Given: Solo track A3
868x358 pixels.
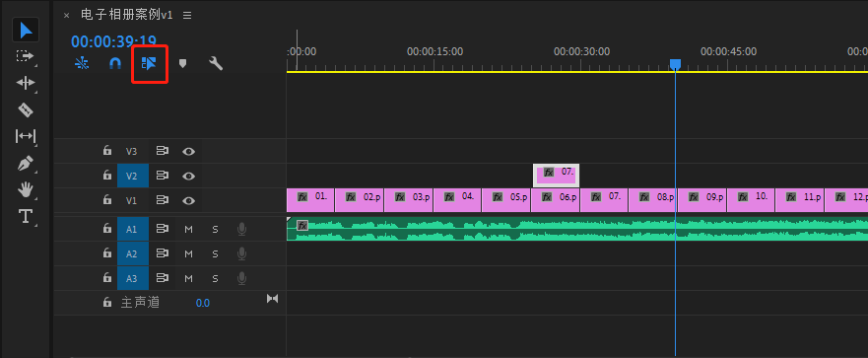Looking at the screenshot, I should click(215, 279).
